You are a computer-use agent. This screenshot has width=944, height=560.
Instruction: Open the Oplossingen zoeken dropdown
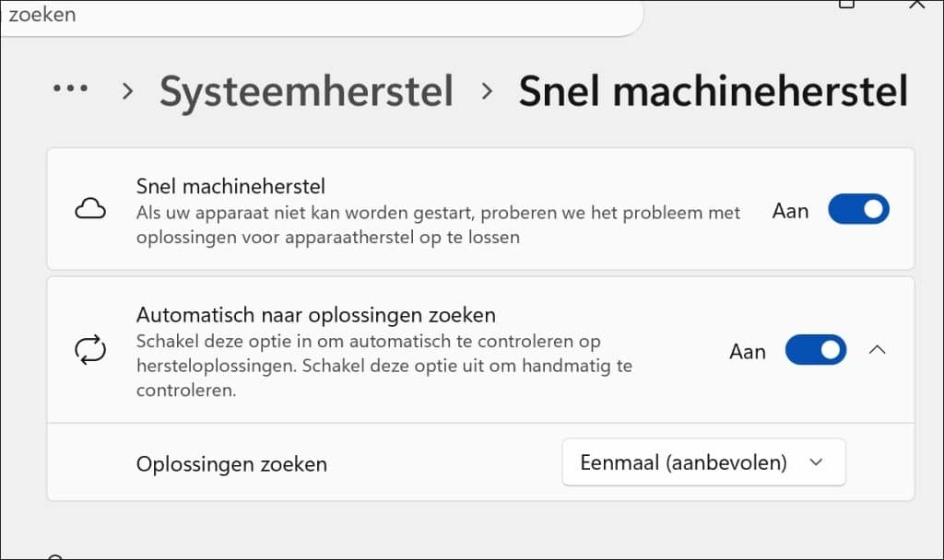point(703,462)
